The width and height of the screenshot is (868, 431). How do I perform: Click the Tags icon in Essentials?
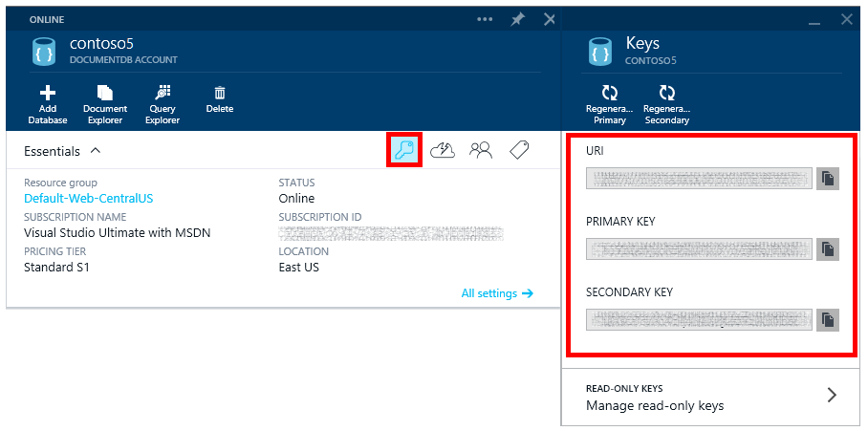click(x=519, y=150)
